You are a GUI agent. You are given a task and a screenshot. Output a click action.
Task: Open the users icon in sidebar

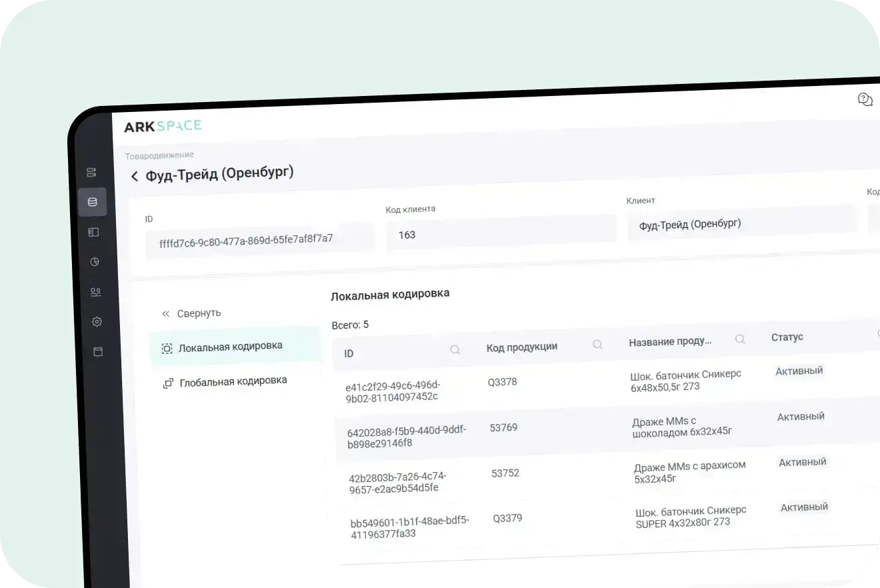tap(95, 292)
